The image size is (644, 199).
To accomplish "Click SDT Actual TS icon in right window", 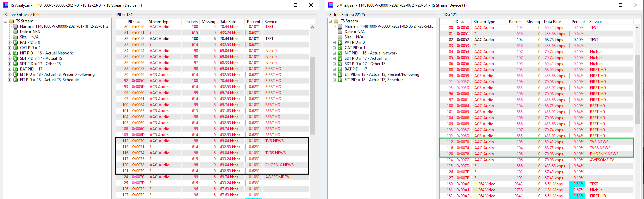I will pos(340,58).
